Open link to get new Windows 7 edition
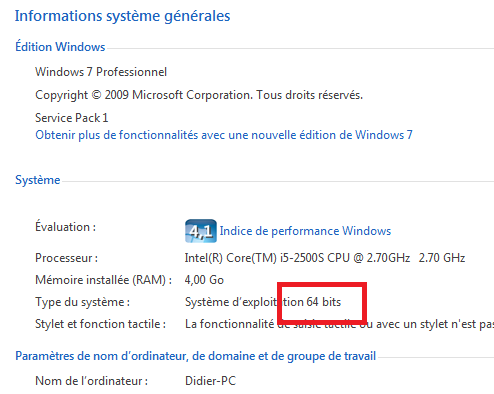The width and height of the screenshot is (494, 394). (x=224, y=135)
